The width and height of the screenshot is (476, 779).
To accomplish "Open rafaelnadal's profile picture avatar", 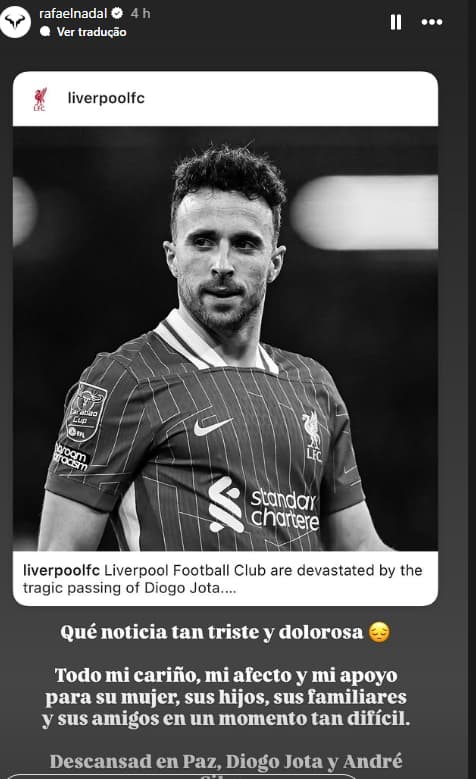I will 15,21.
